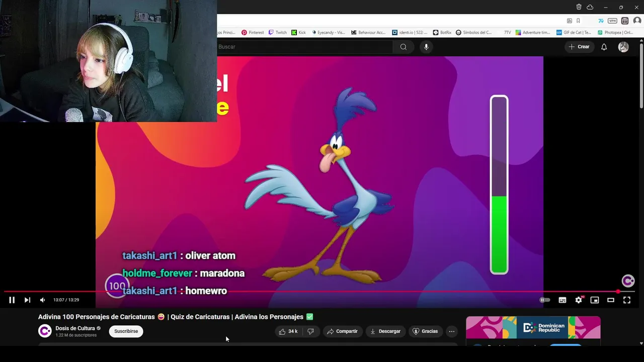The height and width of the screenshot is (362, 644).
Task: Pause the YouTube video
Action: [12, 300]
